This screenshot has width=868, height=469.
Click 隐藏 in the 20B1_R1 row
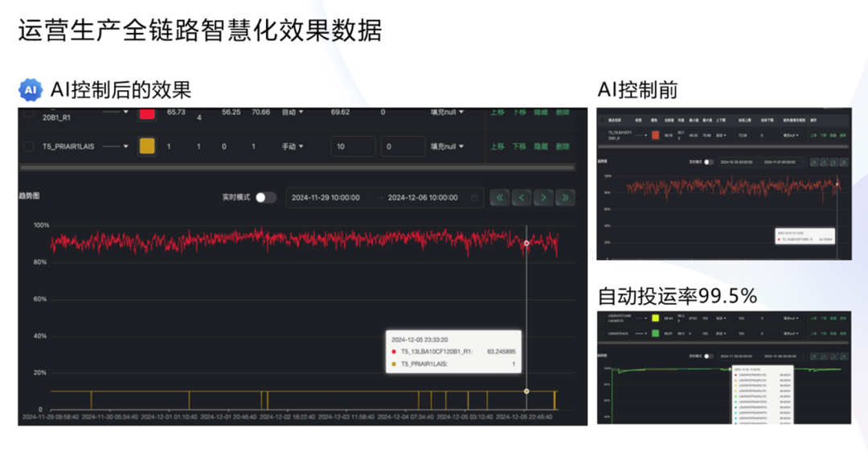tap(541, 113)
